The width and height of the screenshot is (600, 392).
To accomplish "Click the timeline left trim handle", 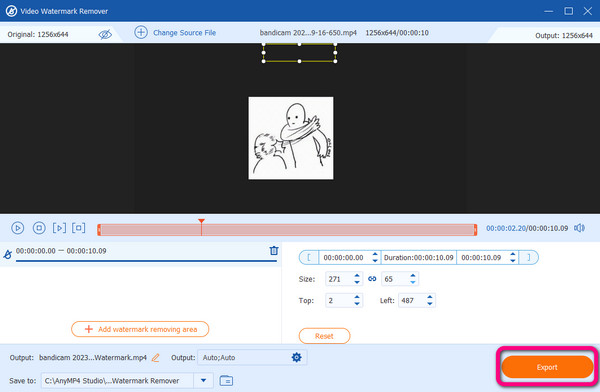I will point(99,230).
